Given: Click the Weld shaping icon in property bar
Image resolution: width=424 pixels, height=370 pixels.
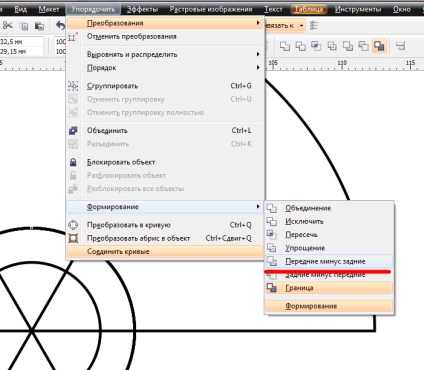Looking at the screenshot, I should point(285,46).
